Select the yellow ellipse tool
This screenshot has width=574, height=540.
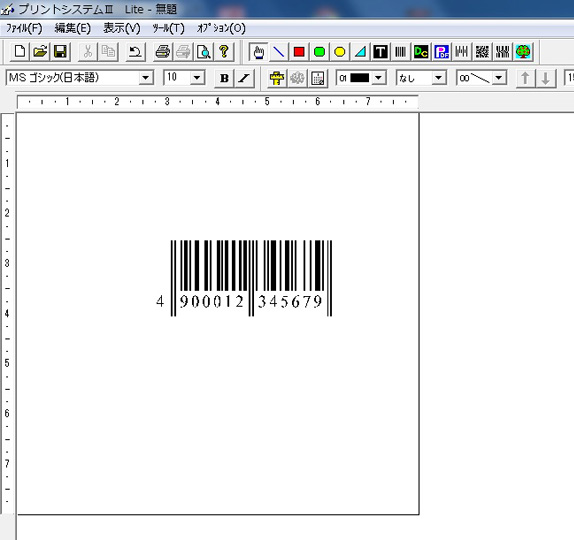coord(340,52)
